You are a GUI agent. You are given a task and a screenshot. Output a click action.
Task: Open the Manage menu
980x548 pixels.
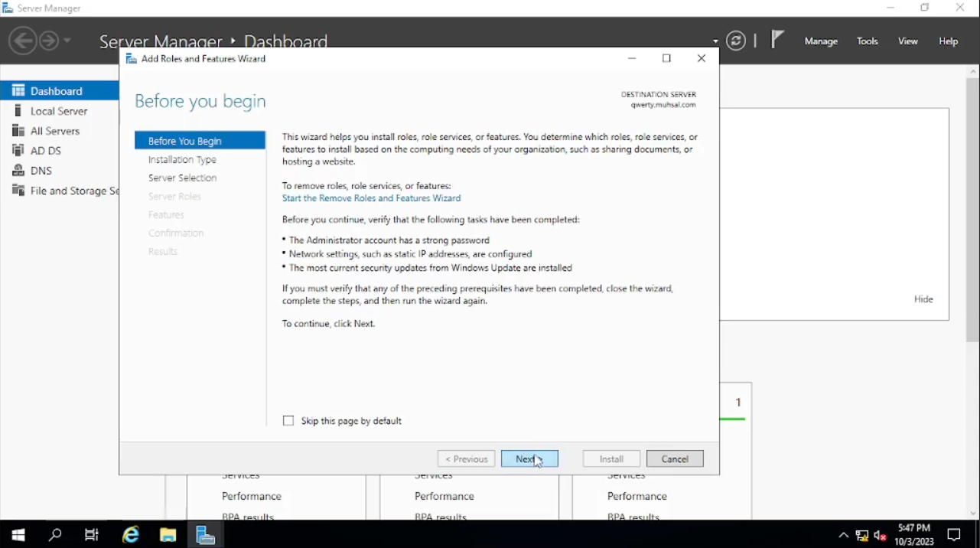pyautogui.click(x=821, y=41)
